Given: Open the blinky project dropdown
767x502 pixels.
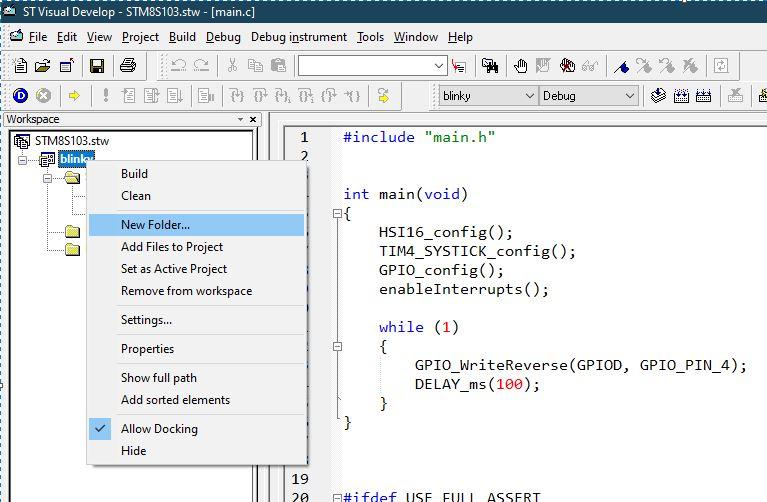Looking at the screenshot, I should click(529, 96).
